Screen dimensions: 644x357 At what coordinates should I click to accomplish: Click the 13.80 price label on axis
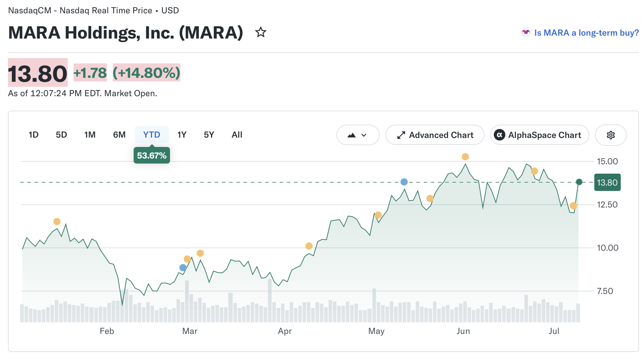(607, 182)
